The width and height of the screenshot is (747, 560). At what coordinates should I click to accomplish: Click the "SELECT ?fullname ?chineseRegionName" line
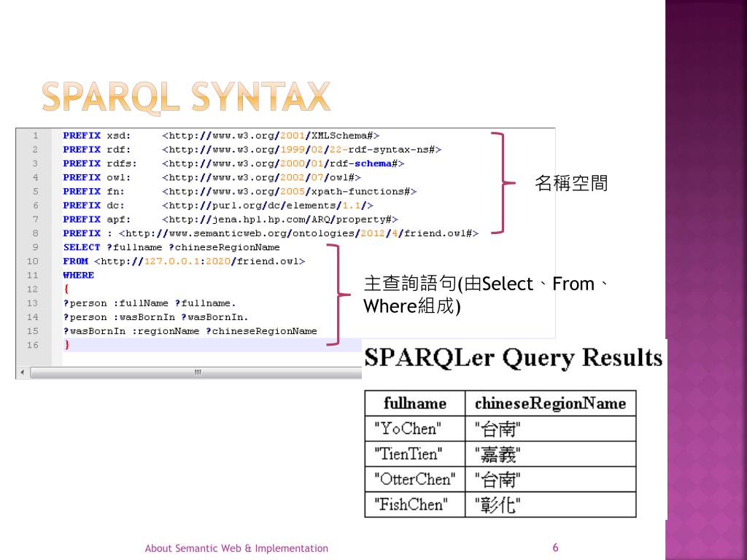[171, 247]
